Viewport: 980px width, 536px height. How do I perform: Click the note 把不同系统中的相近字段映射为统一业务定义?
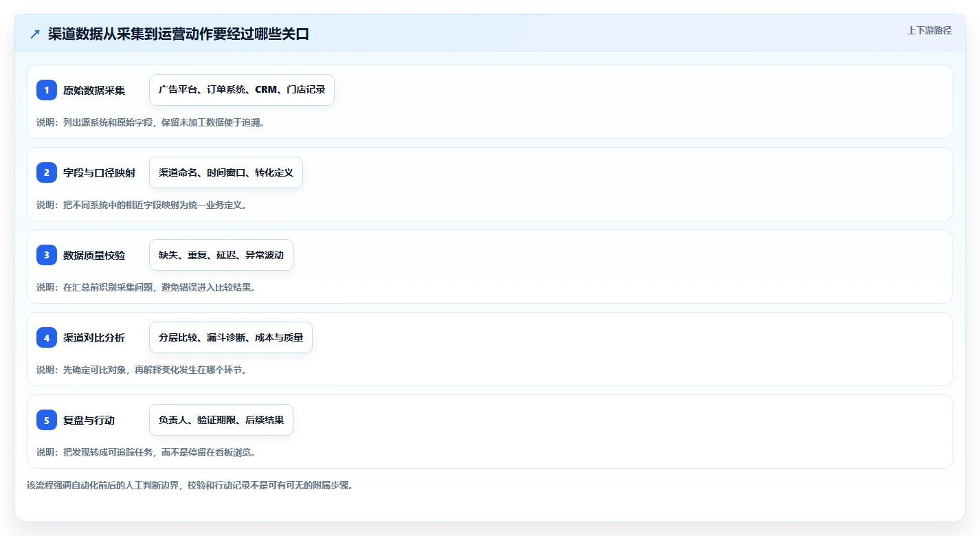pyautogui.click(x=155, y=205)
